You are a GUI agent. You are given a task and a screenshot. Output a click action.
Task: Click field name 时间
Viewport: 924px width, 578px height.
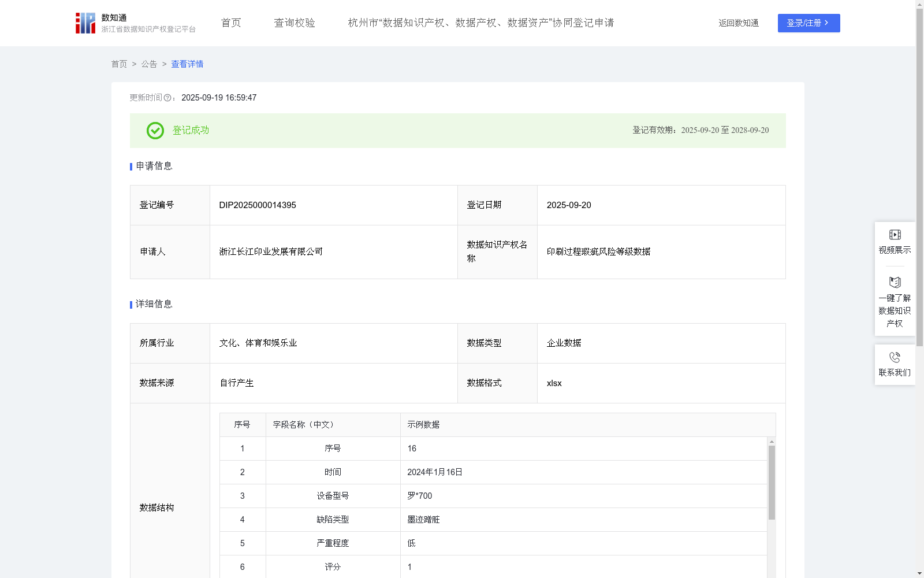click(333, 472)
